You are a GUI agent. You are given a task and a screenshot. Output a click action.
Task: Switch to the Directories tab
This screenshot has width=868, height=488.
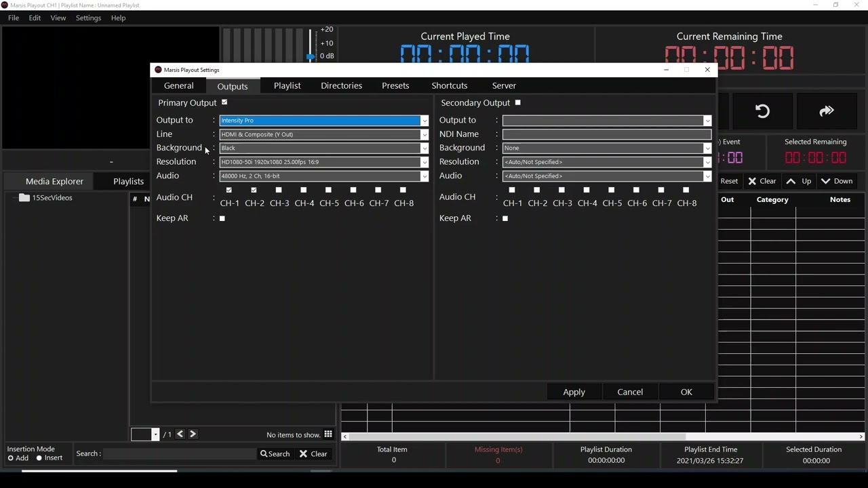(342, 86)
